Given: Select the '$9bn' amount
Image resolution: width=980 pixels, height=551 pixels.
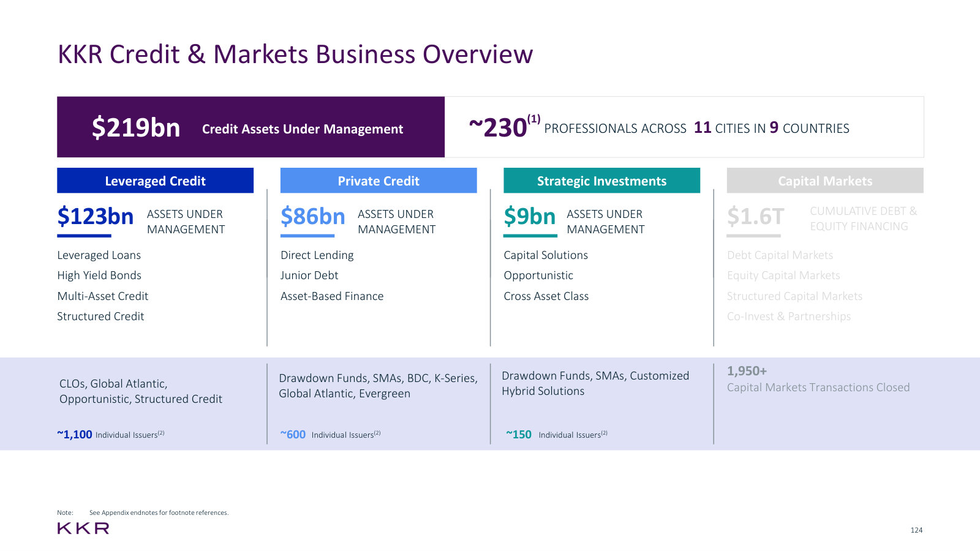Looking at the screenshot, I should pos(530,217).
